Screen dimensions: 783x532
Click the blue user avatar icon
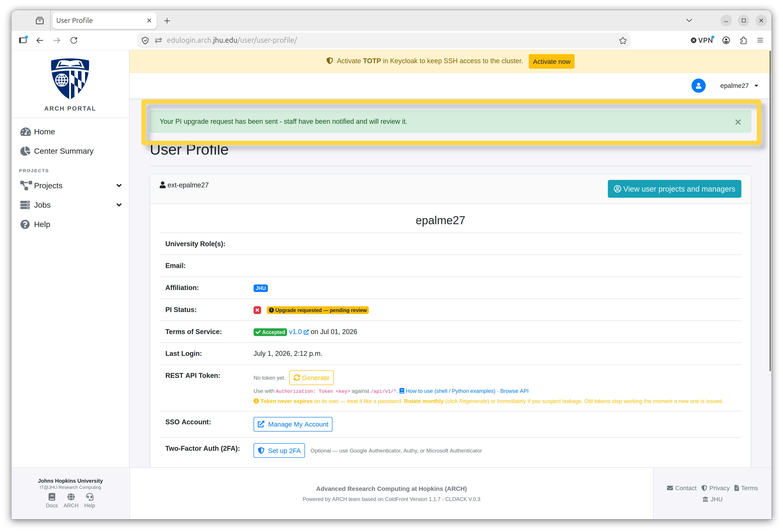(698, 85)
